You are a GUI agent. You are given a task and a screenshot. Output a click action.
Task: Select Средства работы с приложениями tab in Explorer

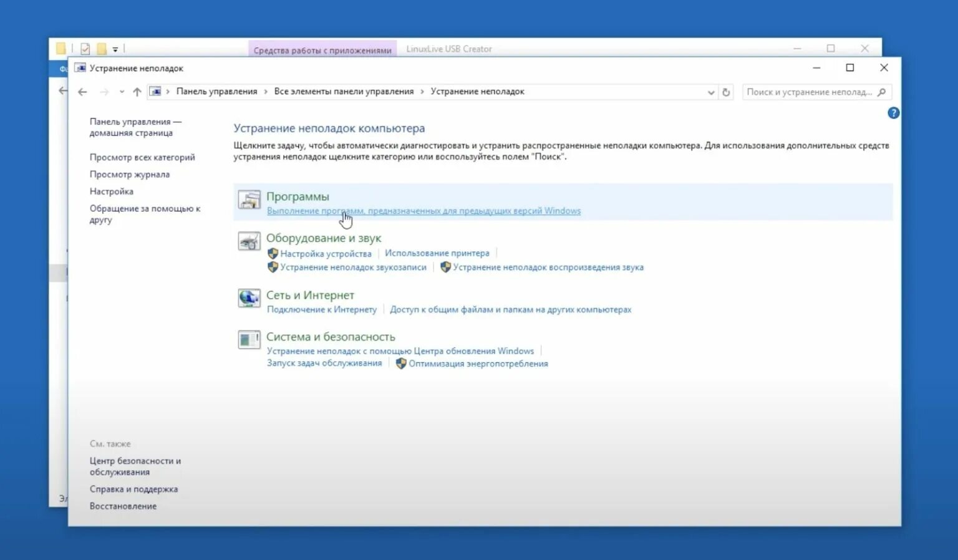(x=322, y=49)
